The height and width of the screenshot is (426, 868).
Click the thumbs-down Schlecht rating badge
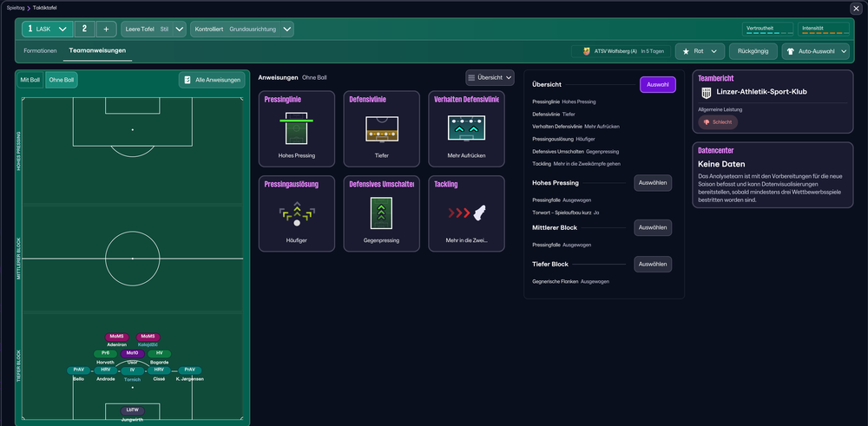718,122
